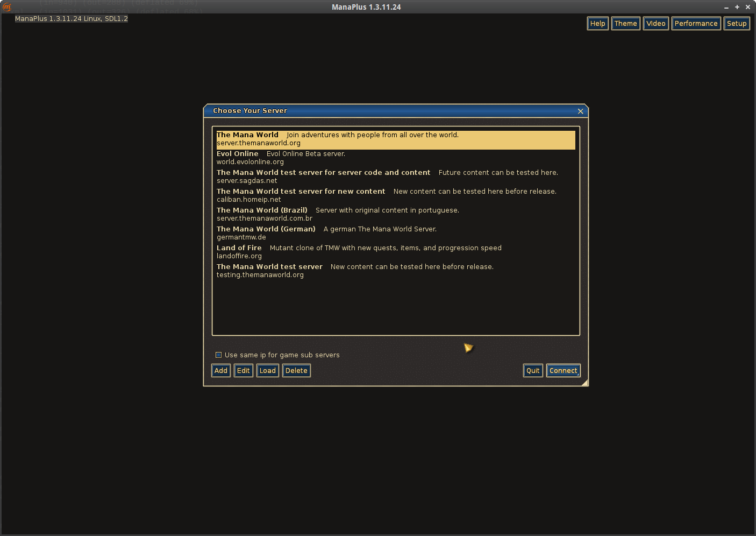
Task: Open the Help window
Action: click(598, 24)
